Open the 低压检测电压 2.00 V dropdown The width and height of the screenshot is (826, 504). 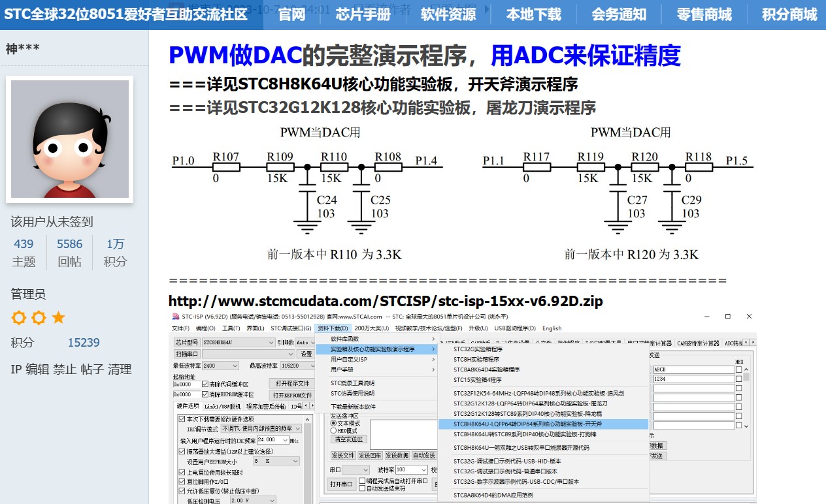(x=253, y=500)
